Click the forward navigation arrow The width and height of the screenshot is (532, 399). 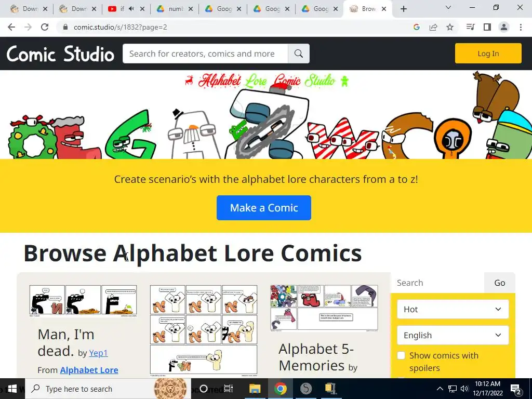point(28,27)
